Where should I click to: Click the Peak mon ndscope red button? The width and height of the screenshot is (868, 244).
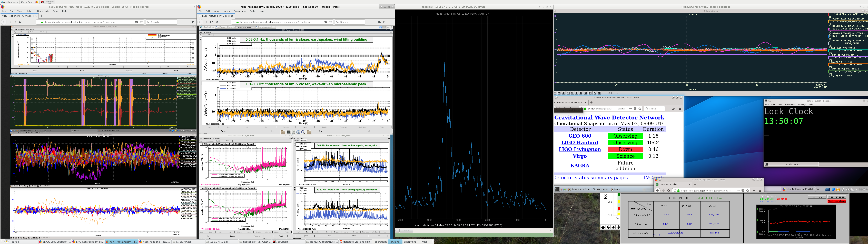point(837,201)
